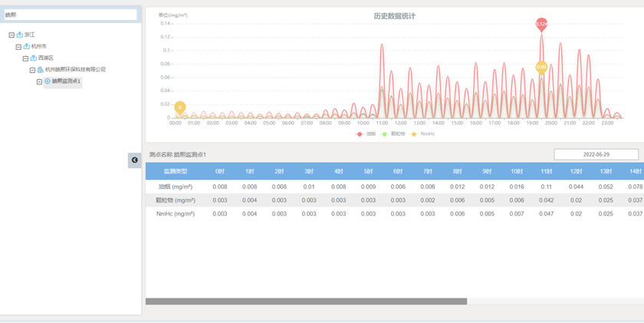This screenshot has width=644, height=323.
Task: Collapse the 浙江 tree node
Action: pyautogui.click(x=11, y=35)
